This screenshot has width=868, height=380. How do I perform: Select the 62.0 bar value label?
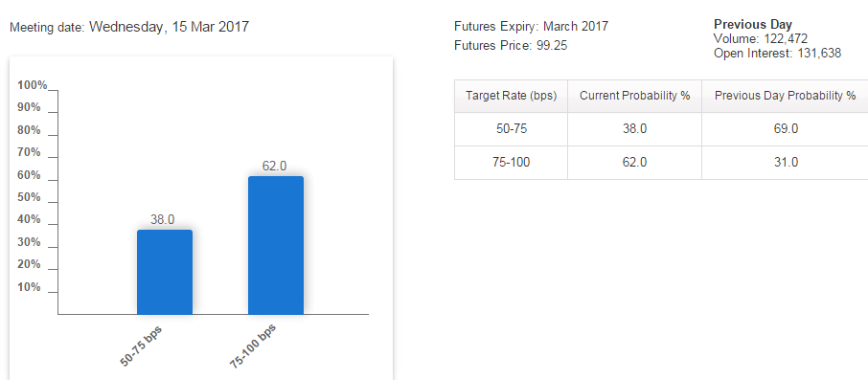[x=274, y=166]
